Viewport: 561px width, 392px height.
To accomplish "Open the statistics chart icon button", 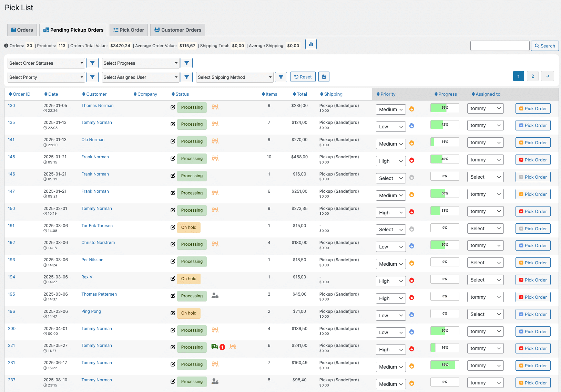I will pos(311,44).
